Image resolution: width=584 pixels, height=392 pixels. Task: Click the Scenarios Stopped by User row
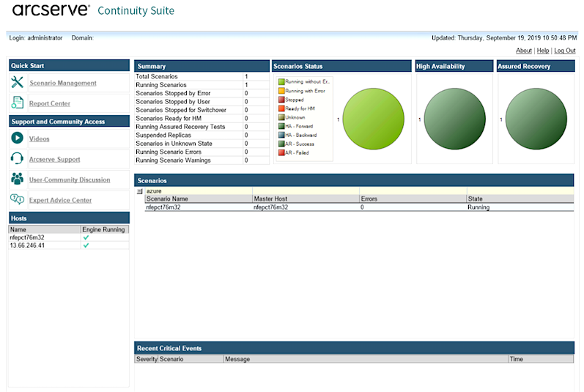click(202, 102)
